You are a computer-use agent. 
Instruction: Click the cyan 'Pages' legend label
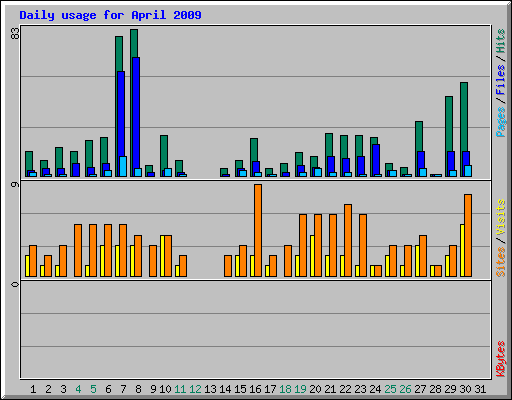(500, 122)
